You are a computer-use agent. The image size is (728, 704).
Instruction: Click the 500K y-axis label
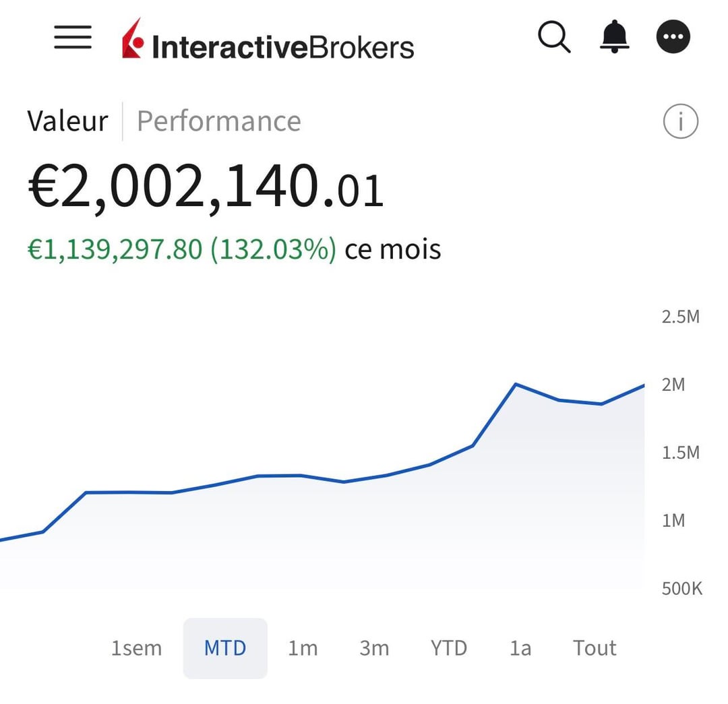pyautogui.click(x=681, y=589)
